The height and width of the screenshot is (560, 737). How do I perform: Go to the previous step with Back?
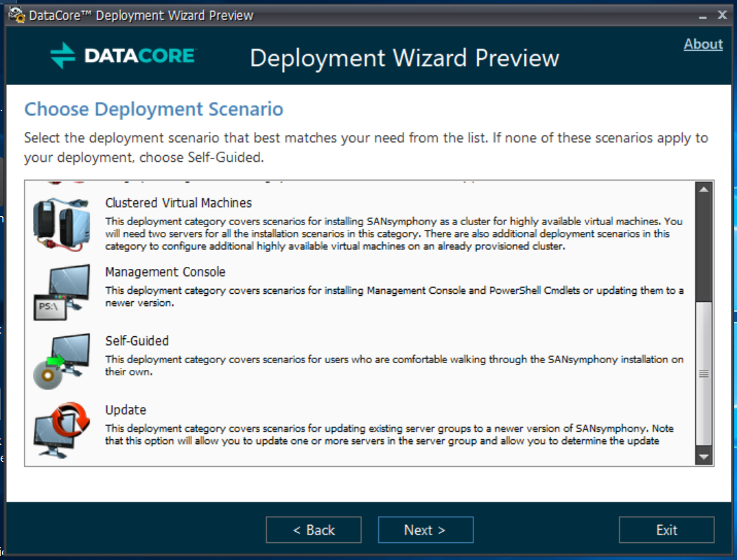point(314,530)
